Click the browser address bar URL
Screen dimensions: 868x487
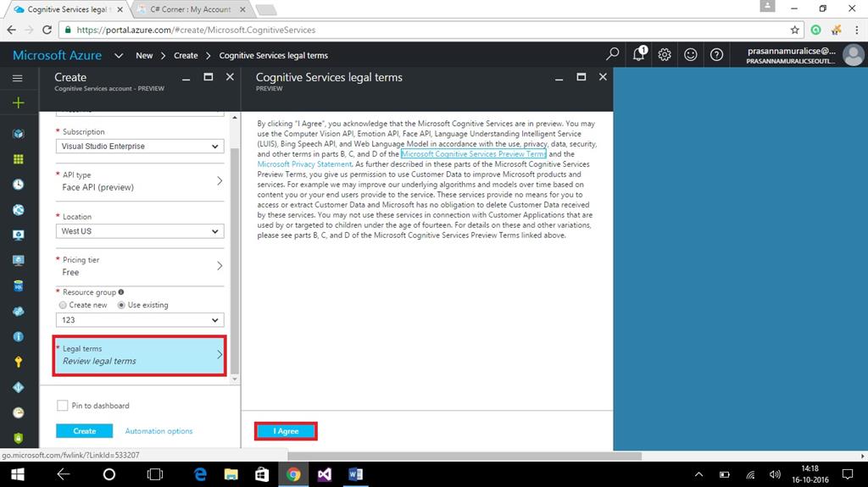click(x=196, y=30)
